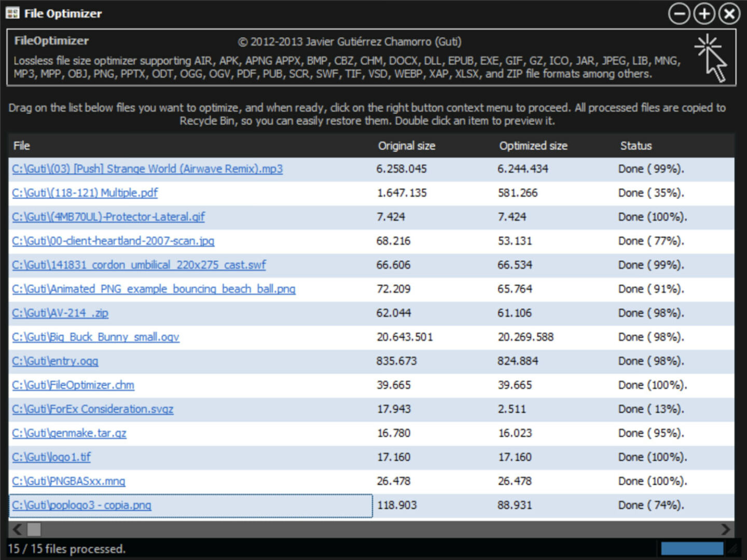Viewport: 747px width, 560px height.
Task: Select the cordon_umbilical cast.swf link
Action: [x=139, y=265]
